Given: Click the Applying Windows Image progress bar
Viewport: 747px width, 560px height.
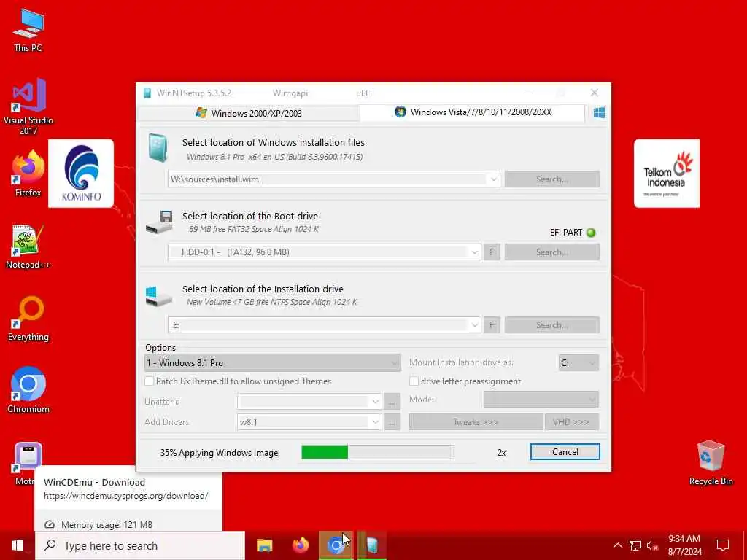Looking at the screenshot, I should [x=378, y=452].
